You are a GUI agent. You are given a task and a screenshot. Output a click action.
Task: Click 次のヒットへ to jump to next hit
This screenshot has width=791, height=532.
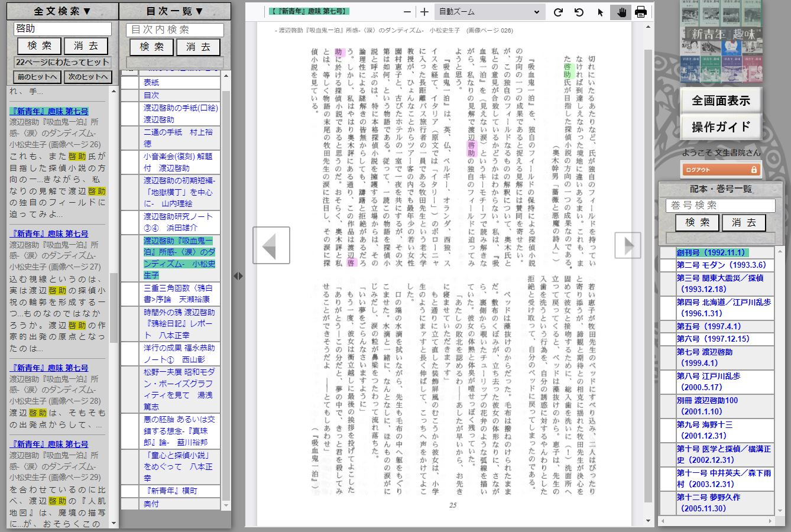coord(87,76)
